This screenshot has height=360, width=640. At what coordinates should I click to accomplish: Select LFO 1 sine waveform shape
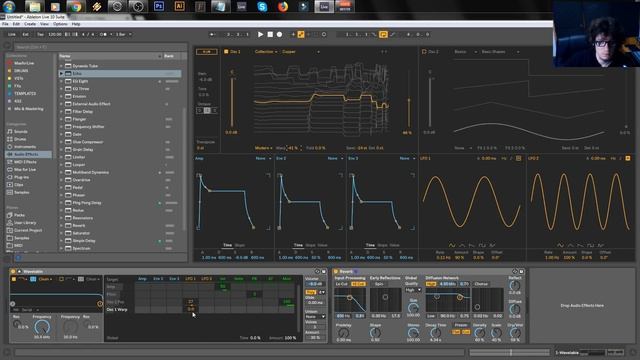click(x=452, y=245)
